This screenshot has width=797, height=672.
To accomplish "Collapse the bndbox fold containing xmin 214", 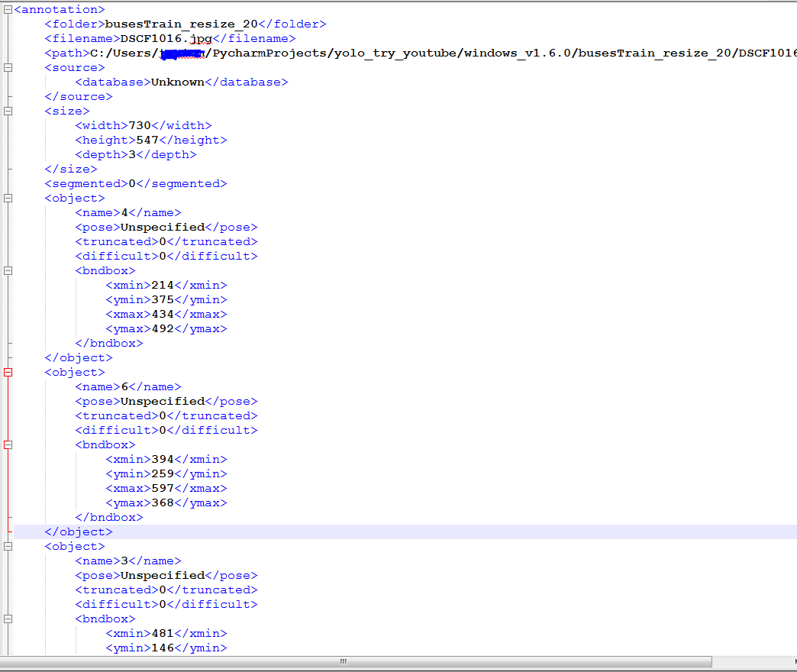I will pos(8,271).
